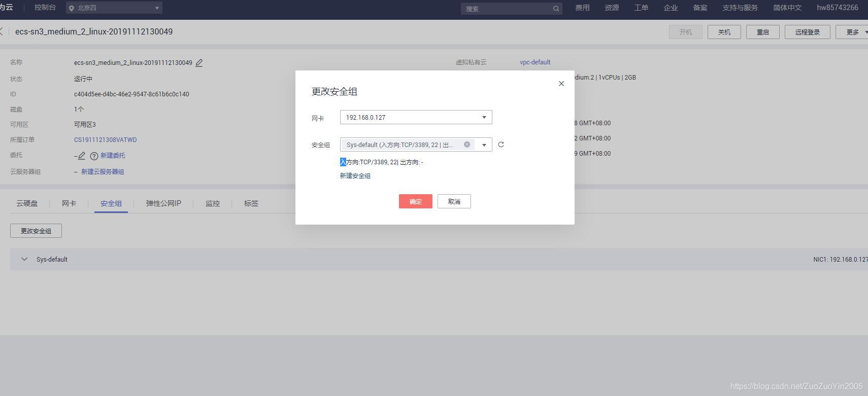Open order link CS1911121308VATWD
This screenshot has height=396, width=868.
click(106, 140)
